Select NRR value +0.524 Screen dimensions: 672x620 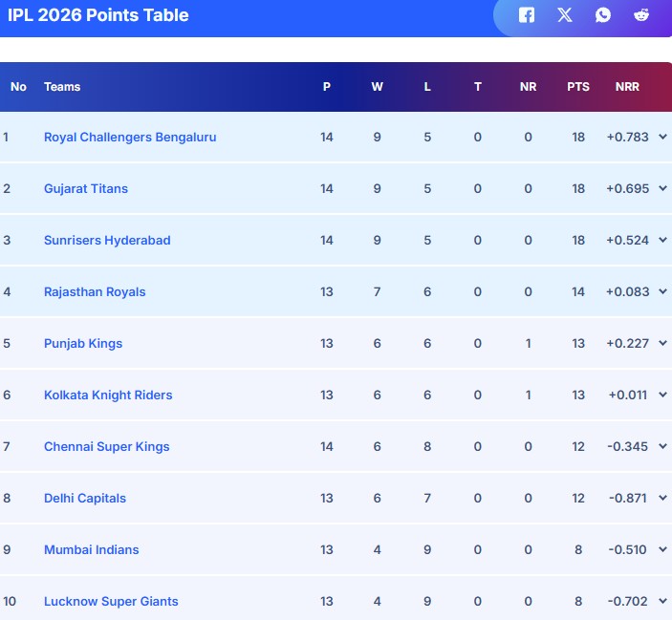point(627,240)
